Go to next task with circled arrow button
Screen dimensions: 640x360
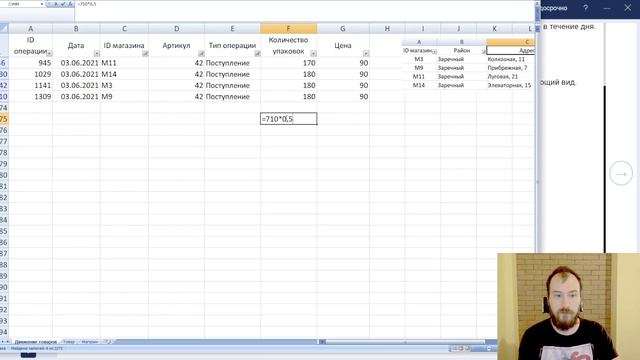pos(621,173)
